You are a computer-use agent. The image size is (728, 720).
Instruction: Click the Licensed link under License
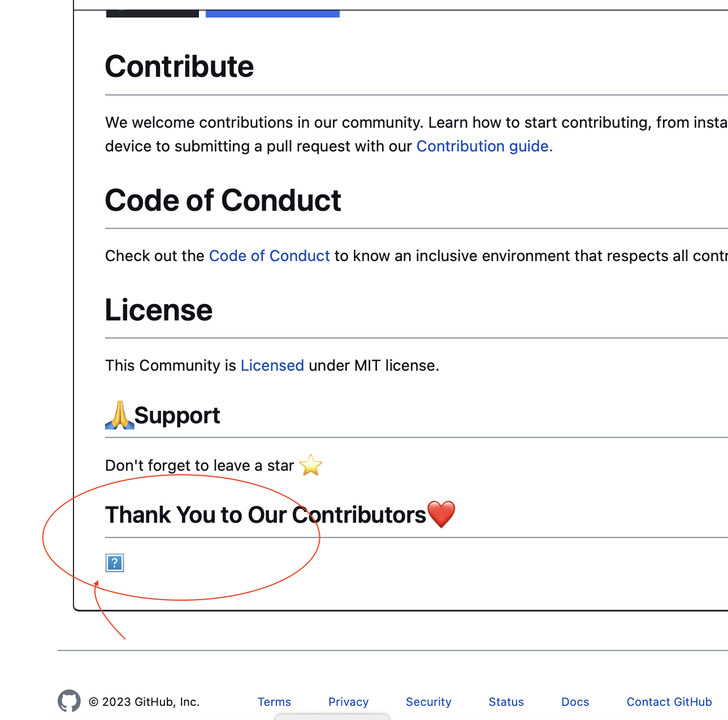tap(272, 365)
